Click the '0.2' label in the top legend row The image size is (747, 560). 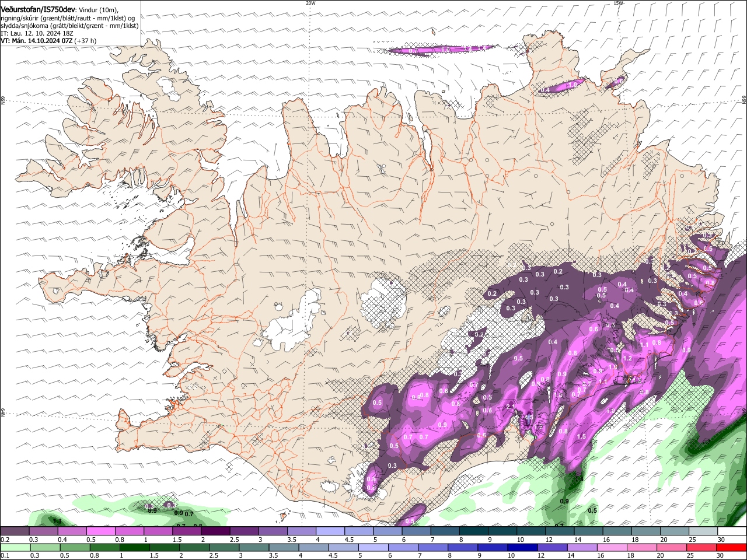[5, 540]
